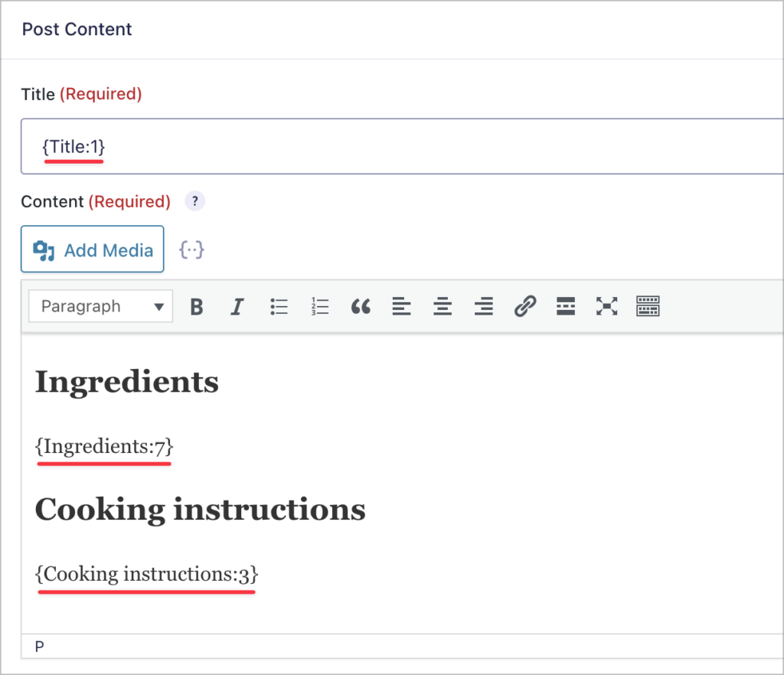Select the {Ingredients:7} merge tag text

(103, 446)
